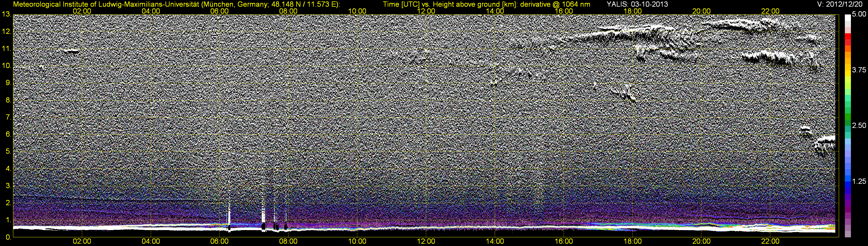Click the 12:00 label on the upper time axis
The image size is (868, 246).
(426, 11)
